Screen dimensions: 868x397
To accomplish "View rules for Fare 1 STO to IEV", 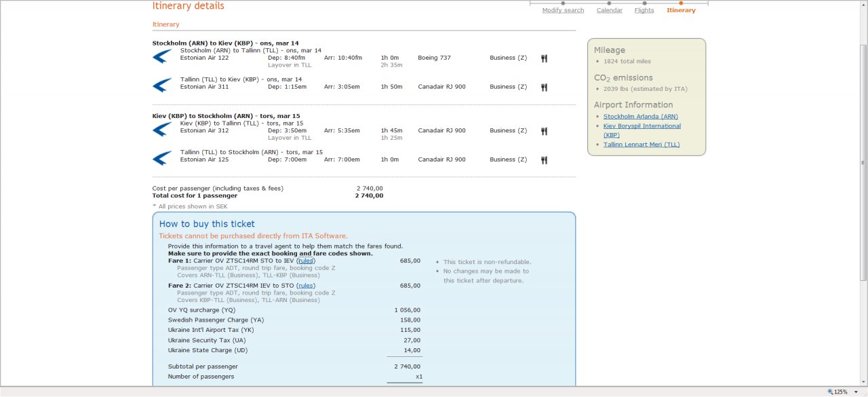I will pos(306,261).
